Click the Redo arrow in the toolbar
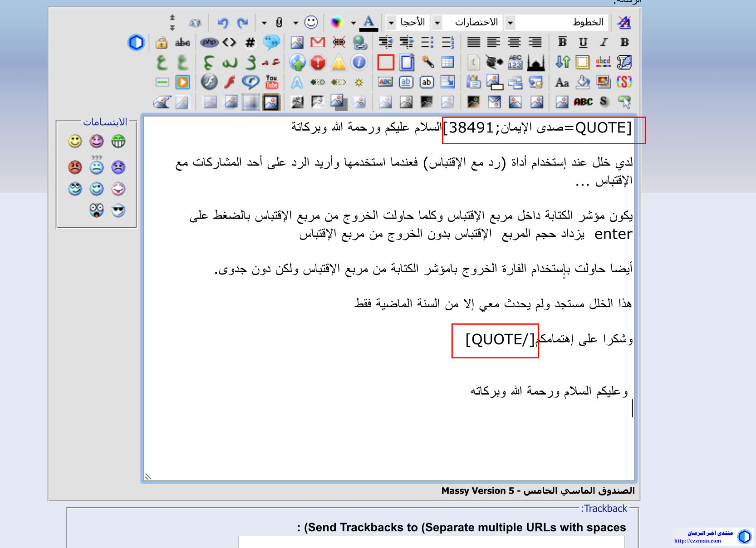 click(243, 22)
